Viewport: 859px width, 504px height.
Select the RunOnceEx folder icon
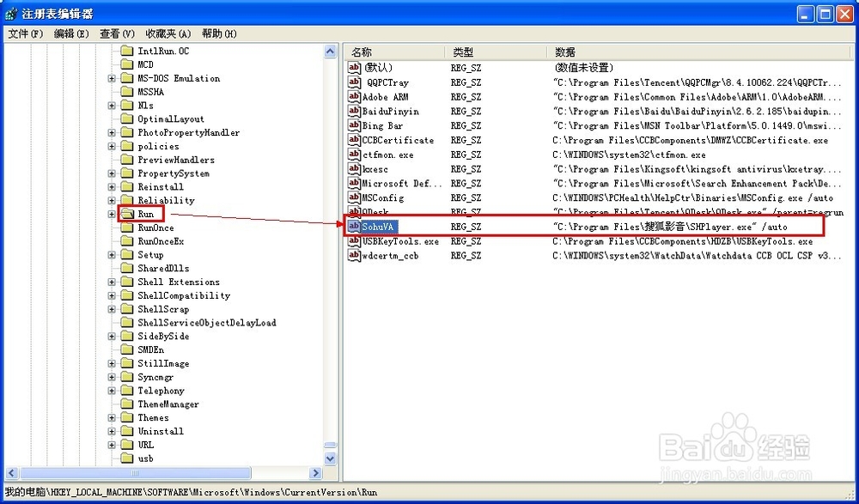[127, 241]
